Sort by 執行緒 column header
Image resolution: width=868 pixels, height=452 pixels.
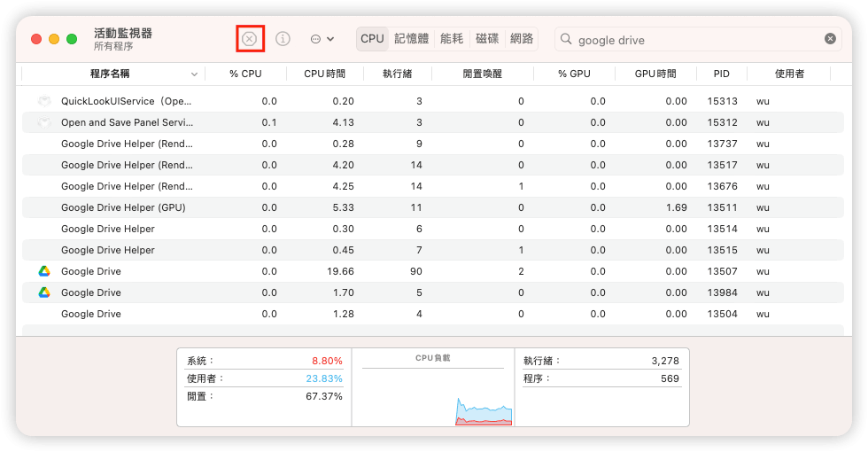click(397, 74)
